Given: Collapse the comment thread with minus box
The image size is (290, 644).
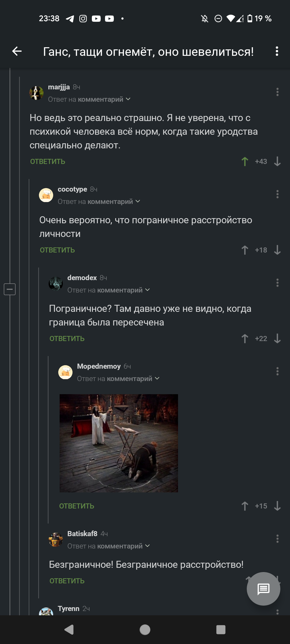Looking at the screenshot, I should pyautogui.click(x=10, y=289).
